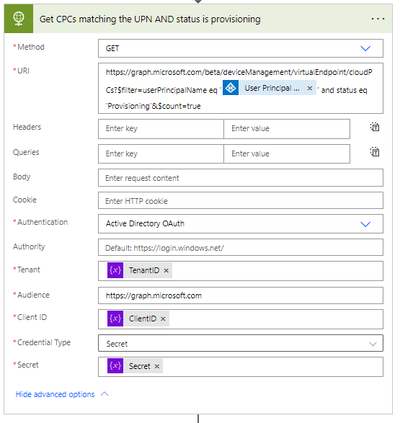Click the Method dropdown chevron arrow
Screen dimensions: 400x423
click(x=366, y=49)
